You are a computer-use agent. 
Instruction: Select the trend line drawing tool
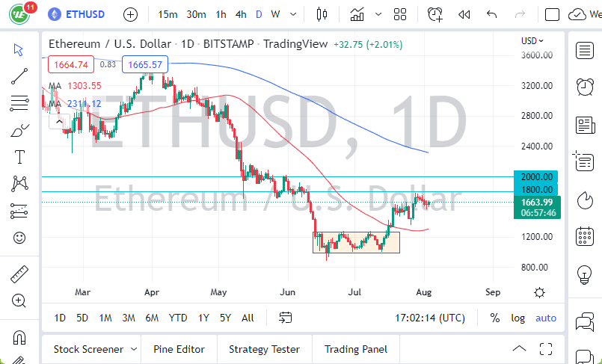point(19,75)
